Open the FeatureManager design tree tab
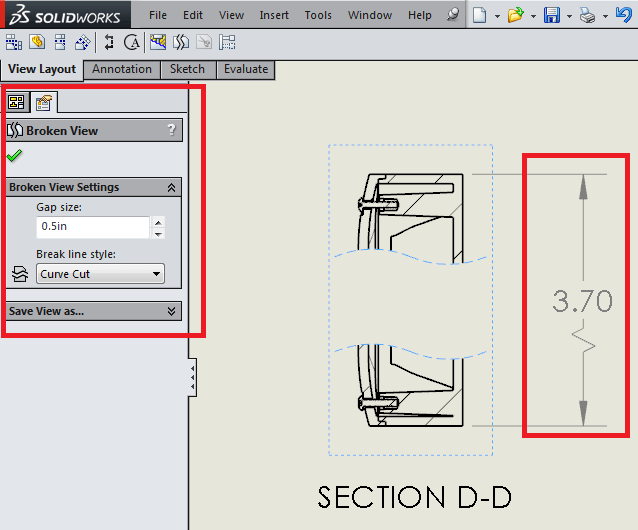 (x=16, y=102)
